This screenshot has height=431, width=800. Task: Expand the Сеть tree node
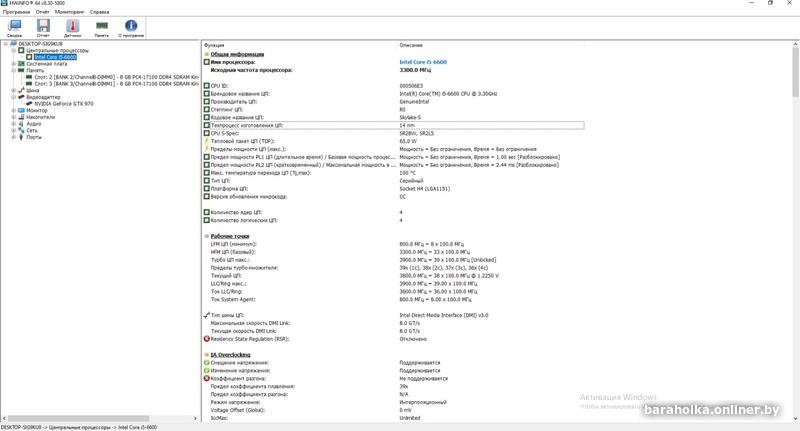pos(14,130)
